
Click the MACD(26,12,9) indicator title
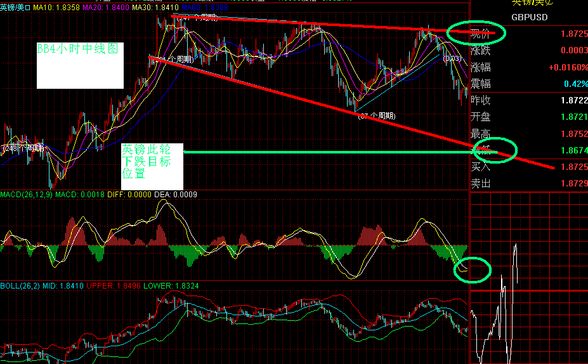(27, 195)
